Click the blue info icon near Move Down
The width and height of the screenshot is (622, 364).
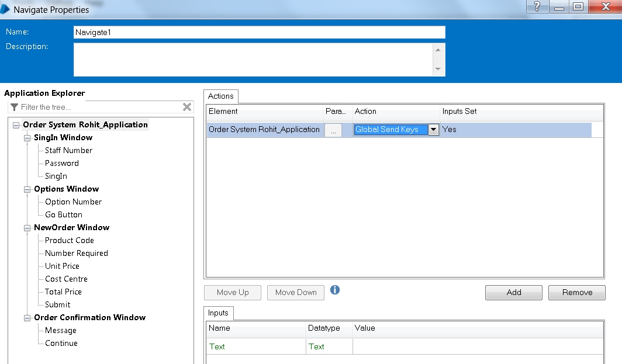(335, 290)
